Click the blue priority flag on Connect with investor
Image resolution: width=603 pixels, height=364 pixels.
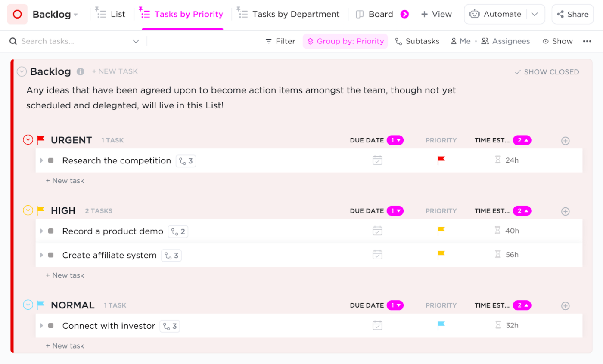(441, 325)
